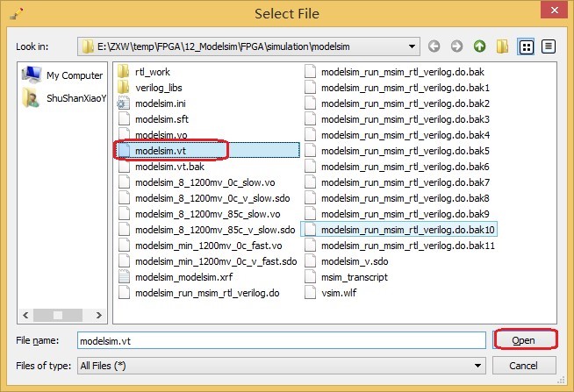The image size is (574, 392).
Task: Switch to Detail View icon
Action: 549,46
